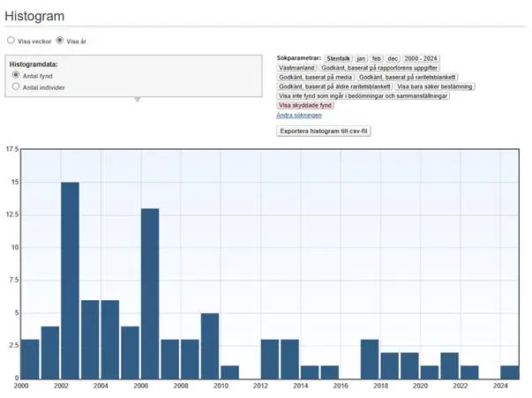Click the downward pointer below Histogramdata panel

click(137, 100)
